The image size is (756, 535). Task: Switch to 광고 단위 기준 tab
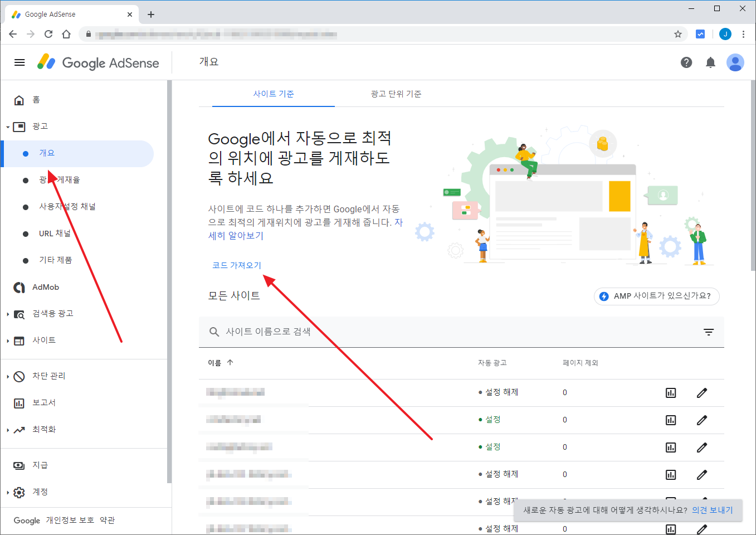pyautogui.click(x=396, y=94)
